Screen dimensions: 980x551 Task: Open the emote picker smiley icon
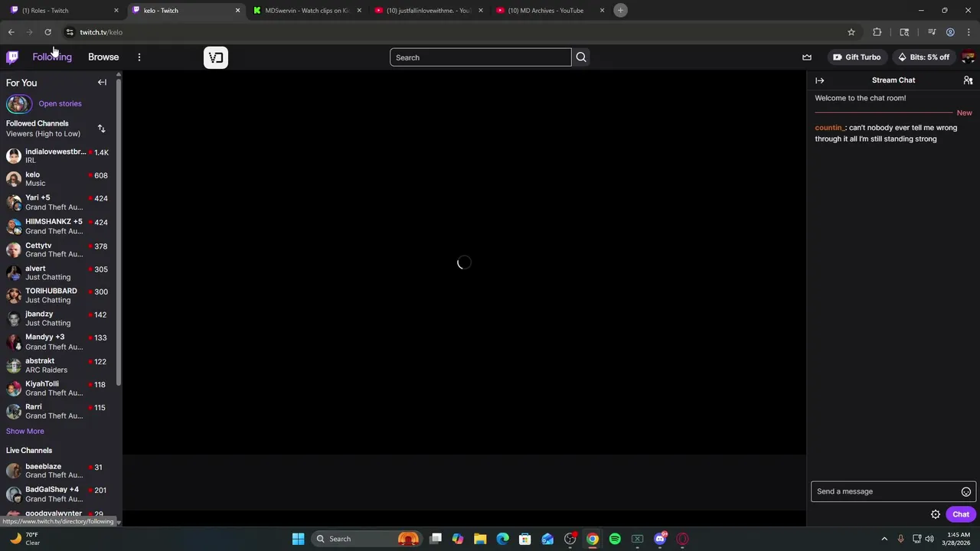[966, 492]
